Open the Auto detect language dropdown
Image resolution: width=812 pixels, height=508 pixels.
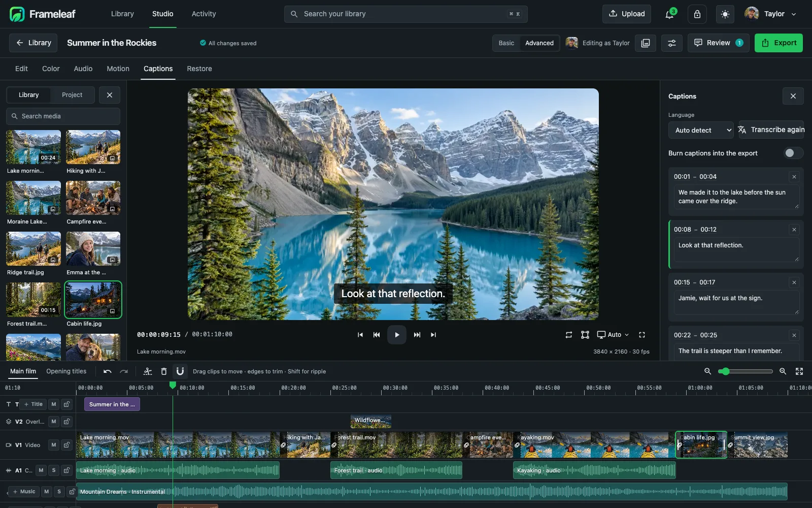click(x=701, y=130)
